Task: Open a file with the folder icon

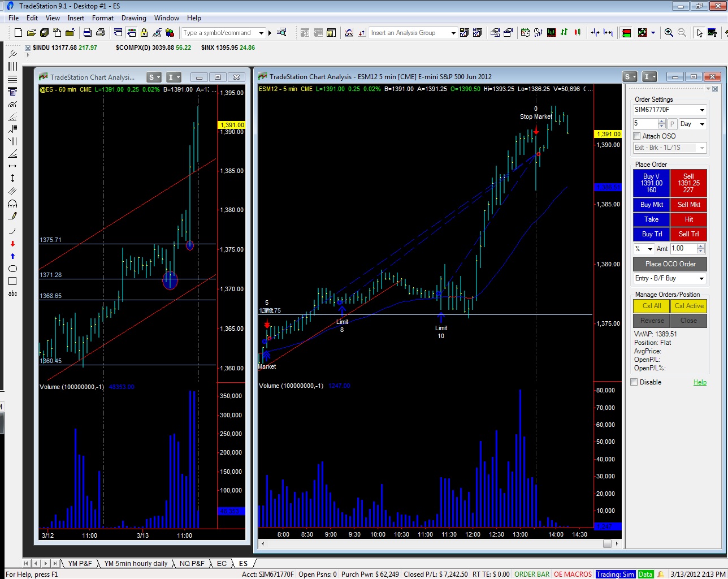Action: (31, 33)
